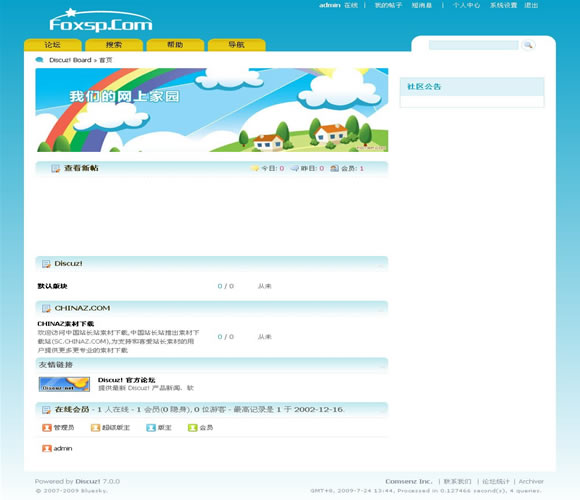Click 退出 to log out
The height and width of the screenshot is (500, 580).
[531, 5]
